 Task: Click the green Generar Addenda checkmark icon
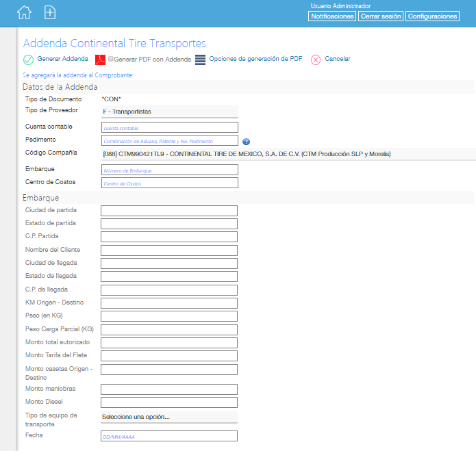click(29, 60)
